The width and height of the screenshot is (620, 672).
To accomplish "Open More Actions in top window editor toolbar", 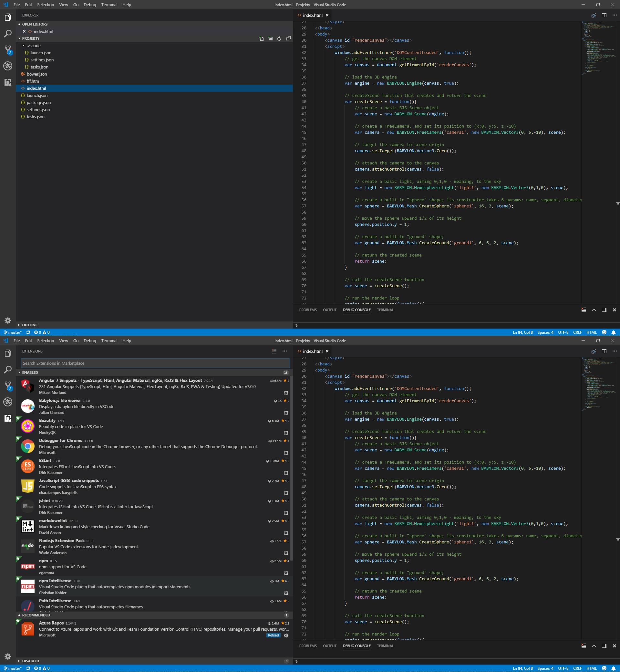I will point(614,15).
